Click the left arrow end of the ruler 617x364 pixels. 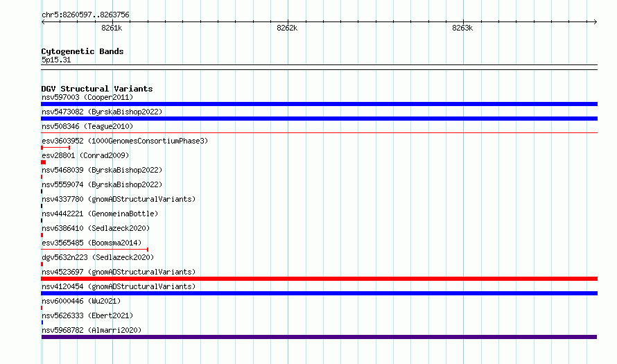coord(43,21)
